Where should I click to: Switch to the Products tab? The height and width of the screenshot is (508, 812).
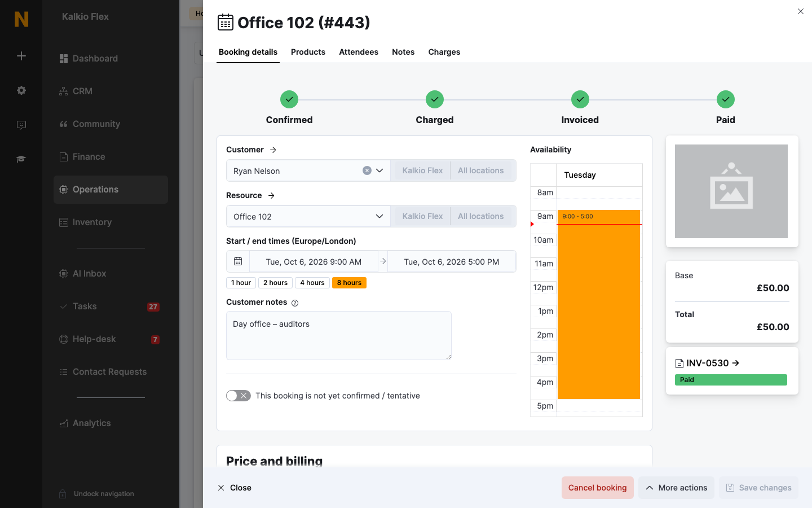click(308, 52)
